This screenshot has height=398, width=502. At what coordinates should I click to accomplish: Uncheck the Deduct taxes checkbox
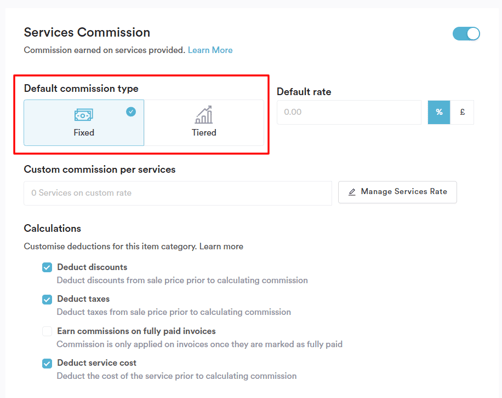(47, 299)
